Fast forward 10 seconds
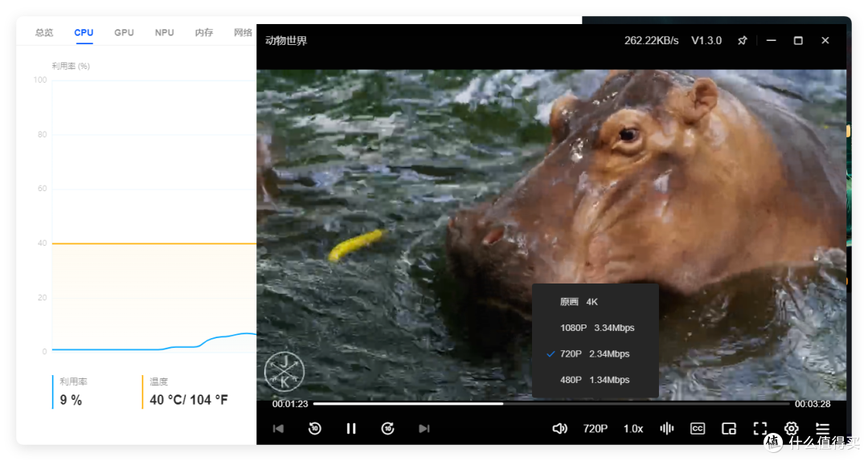 click(x=387, y=428)
